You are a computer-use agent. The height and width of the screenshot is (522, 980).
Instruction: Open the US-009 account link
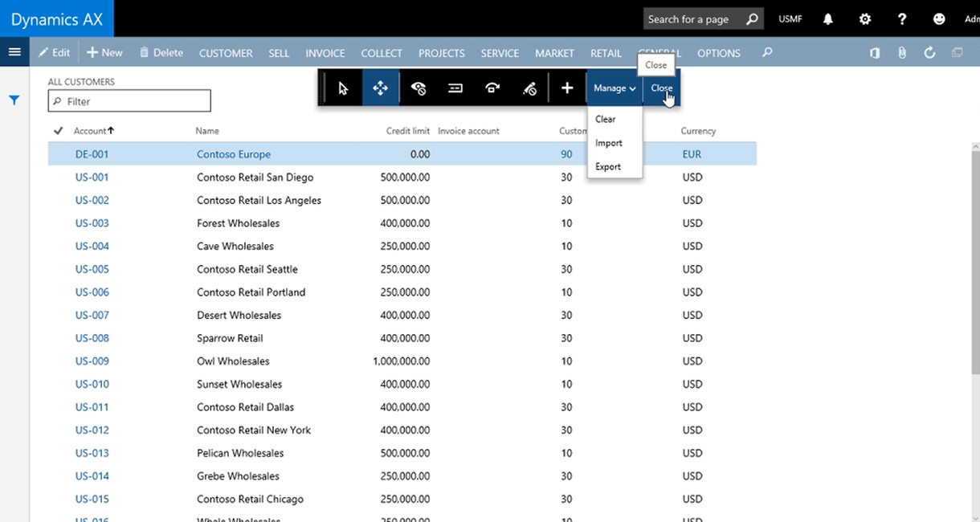tap(92, 361)
